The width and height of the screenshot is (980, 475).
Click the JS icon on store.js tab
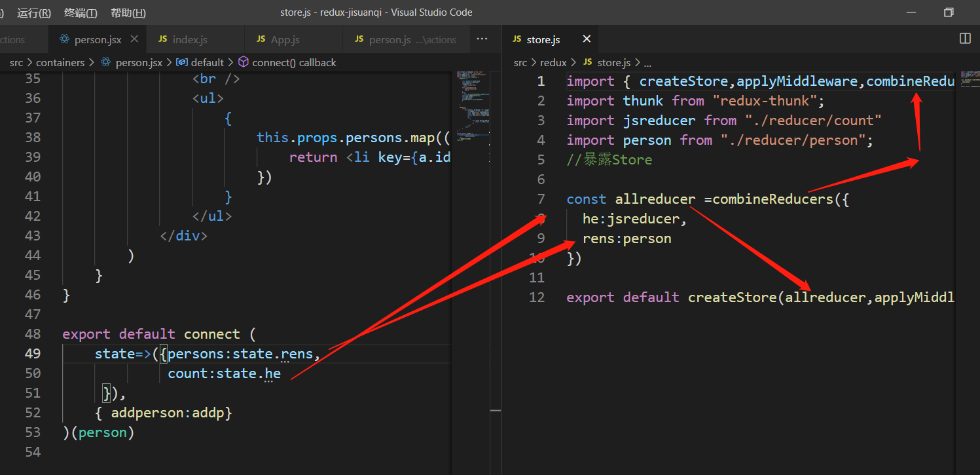(x=517, y=39)
